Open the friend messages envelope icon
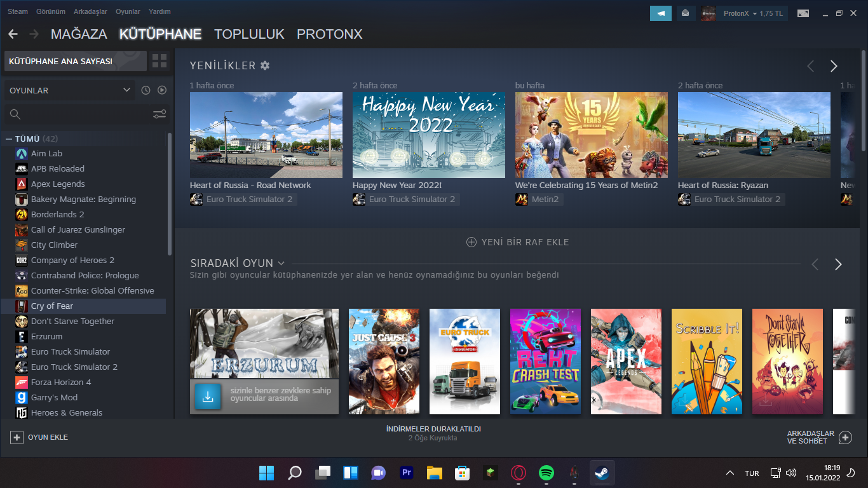This screenshot has height=488, width=868. click(x=685, y=13)
